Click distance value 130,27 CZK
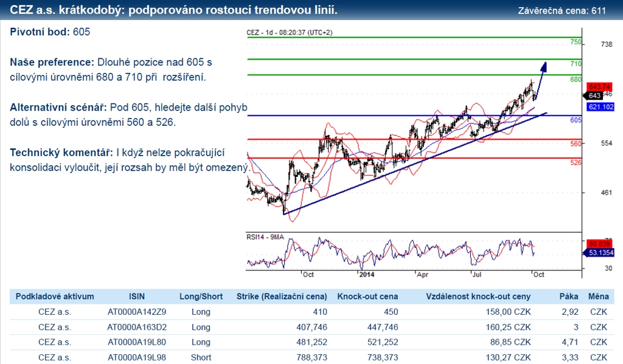This screenshot has height=364, width=623. point(508,358)
